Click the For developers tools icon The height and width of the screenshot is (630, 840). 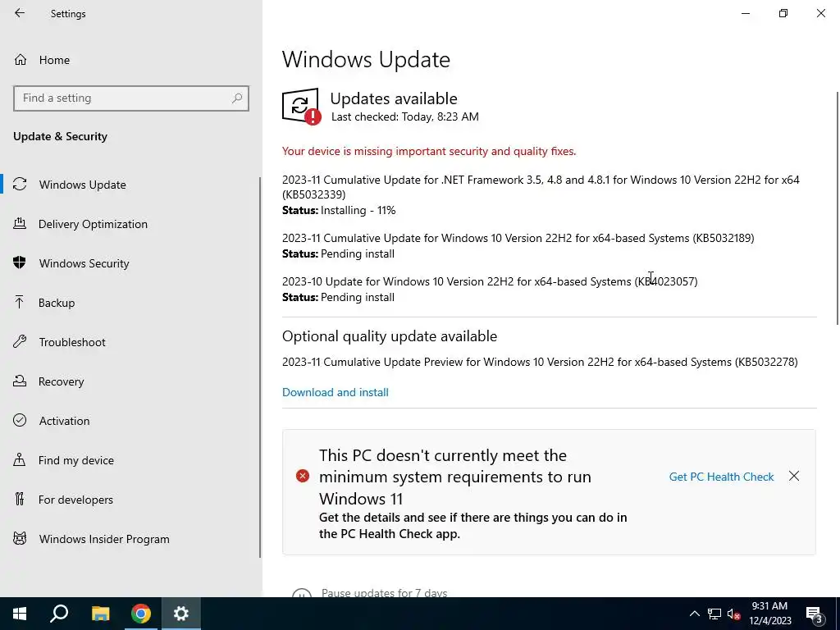click(20, 500)
